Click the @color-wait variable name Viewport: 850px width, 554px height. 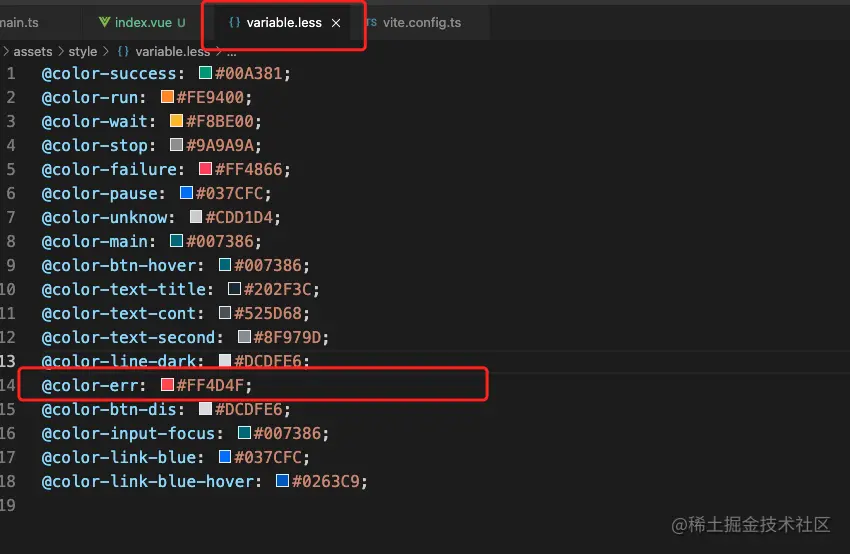tap(95, 121)
